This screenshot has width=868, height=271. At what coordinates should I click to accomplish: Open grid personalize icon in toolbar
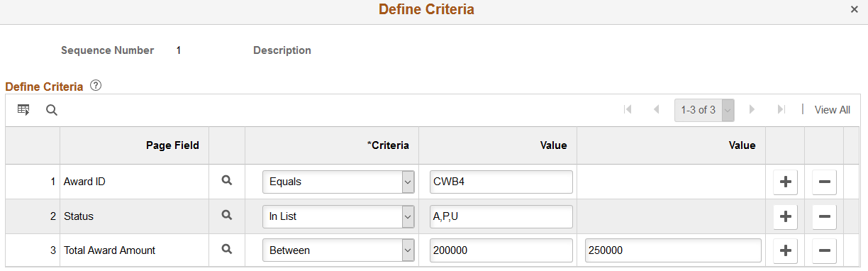[x=23, y=110]
